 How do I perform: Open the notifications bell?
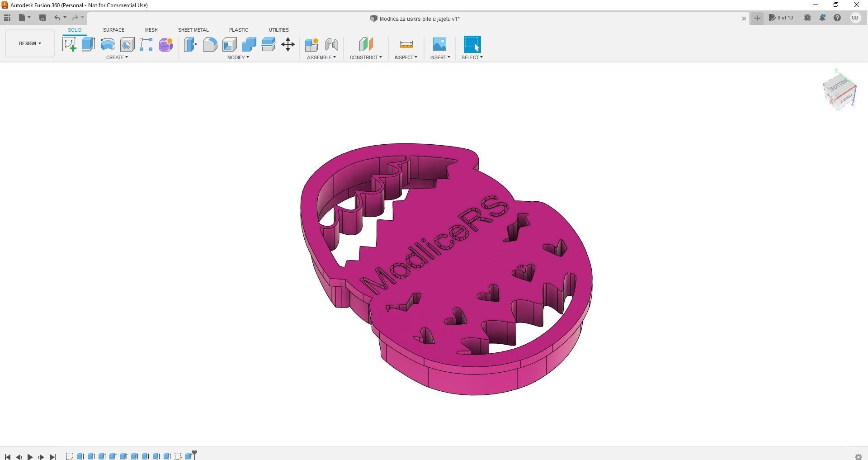(x=822, y=18)
